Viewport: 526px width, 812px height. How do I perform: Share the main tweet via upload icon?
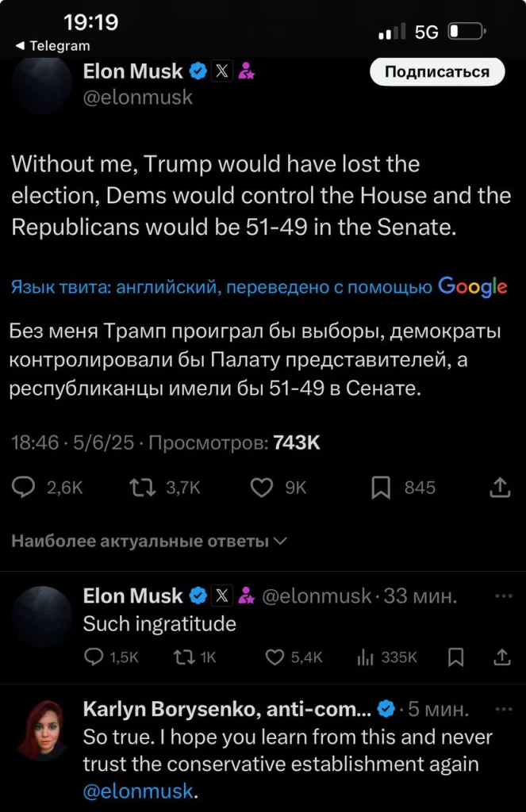point(500,487)
